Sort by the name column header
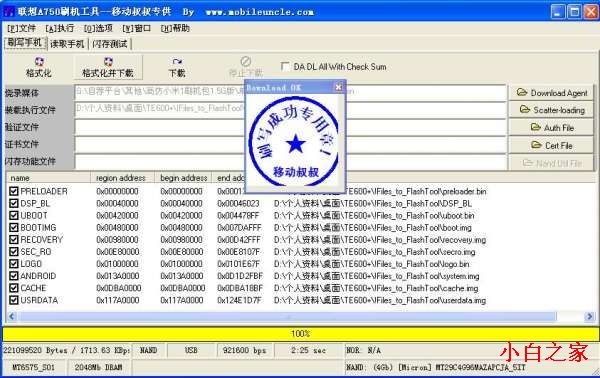Viewport: 600px width, 378px height. 48,178
